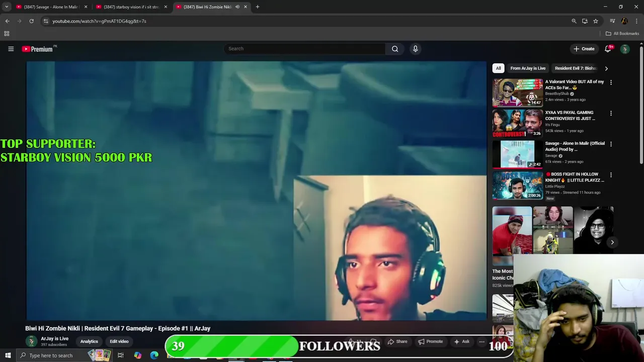The height and width of the screenshot is (362, 644).
Task: Click the page vertical scrollbar
Action: [x=641, y=106]
